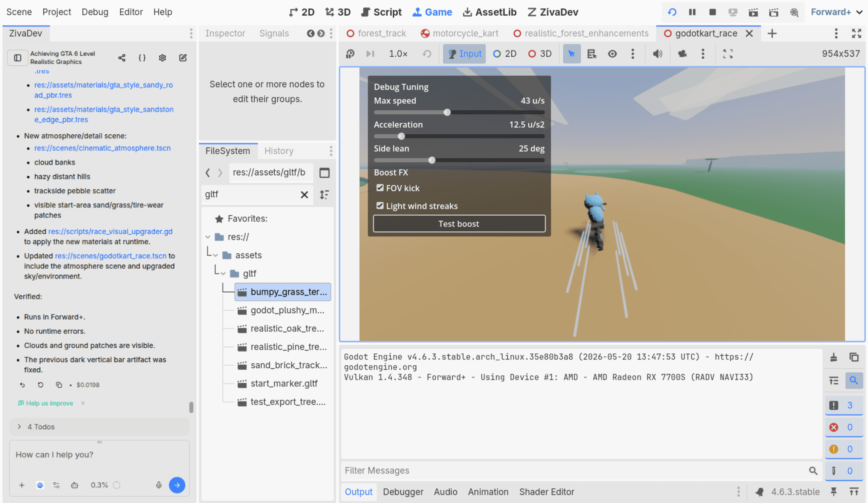Switch to the Script workspace
Viewport: 868px width, 503px height.
point(381,12)
